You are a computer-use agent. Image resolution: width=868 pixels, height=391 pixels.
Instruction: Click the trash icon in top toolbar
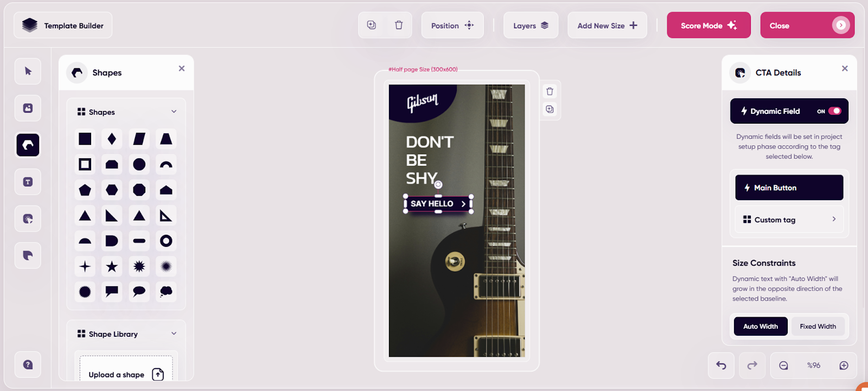pos(399,25)
